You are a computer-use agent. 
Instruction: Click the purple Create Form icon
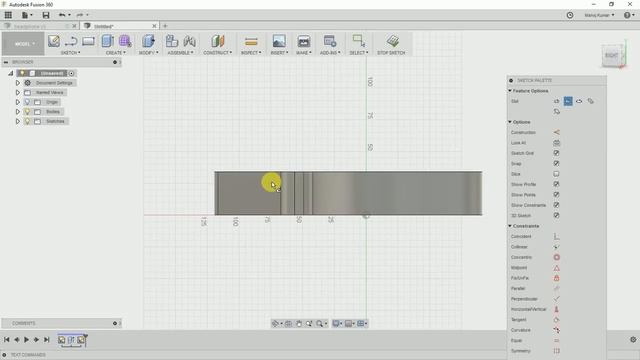tap(125, 41)
